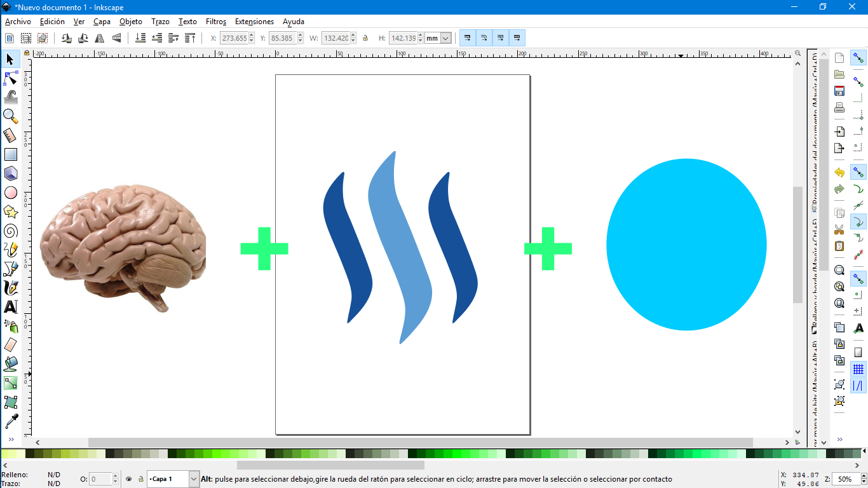Click the W width input field
The width and height of the screenshot is (868, 488).
tap(336, 38)
